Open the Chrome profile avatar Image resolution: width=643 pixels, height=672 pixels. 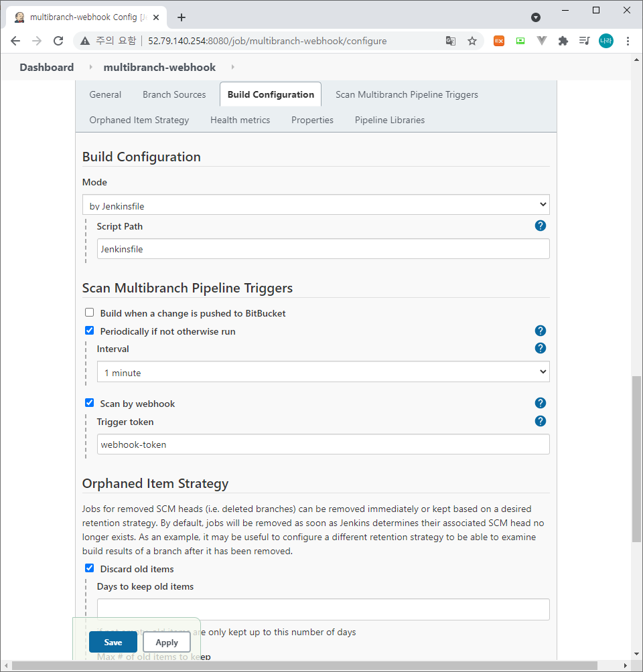click(605, 41)
